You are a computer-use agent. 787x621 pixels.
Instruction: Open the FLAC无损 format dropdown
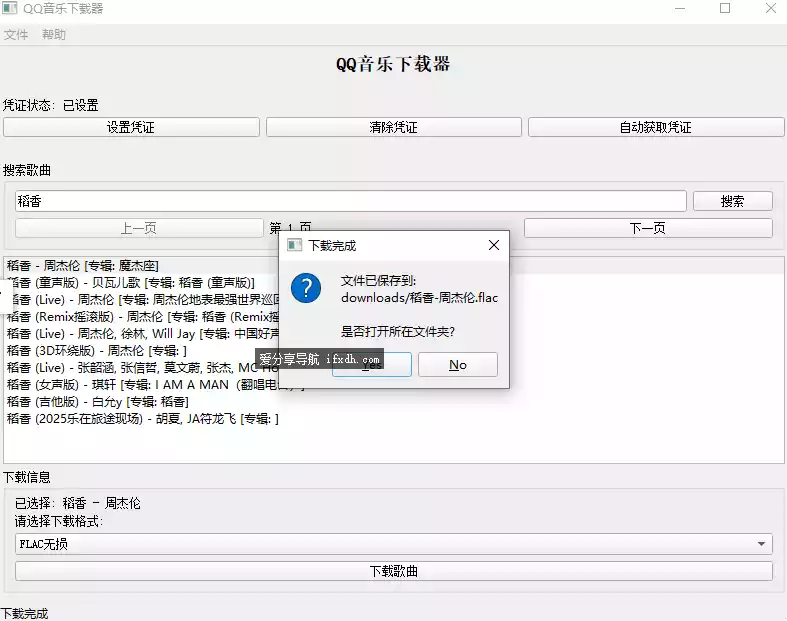click(394, 544)
